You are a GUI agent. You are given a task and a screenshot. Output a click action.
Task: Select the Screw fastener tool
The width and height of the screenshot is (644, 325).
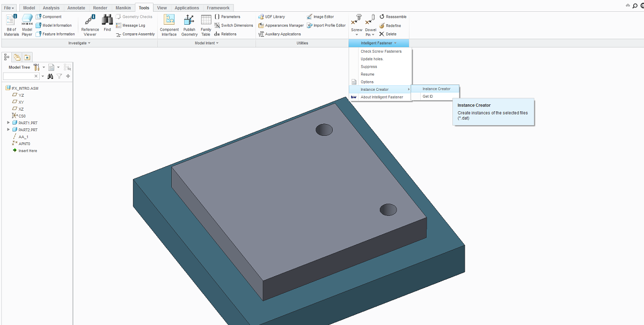point(356,20)
